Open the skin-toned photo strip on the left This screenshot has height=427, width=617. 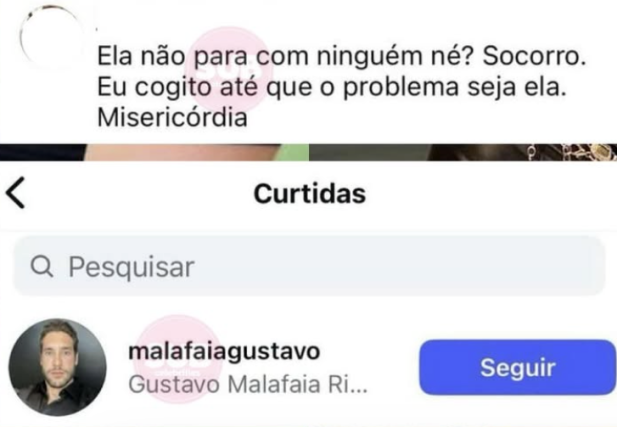(183, 152)
